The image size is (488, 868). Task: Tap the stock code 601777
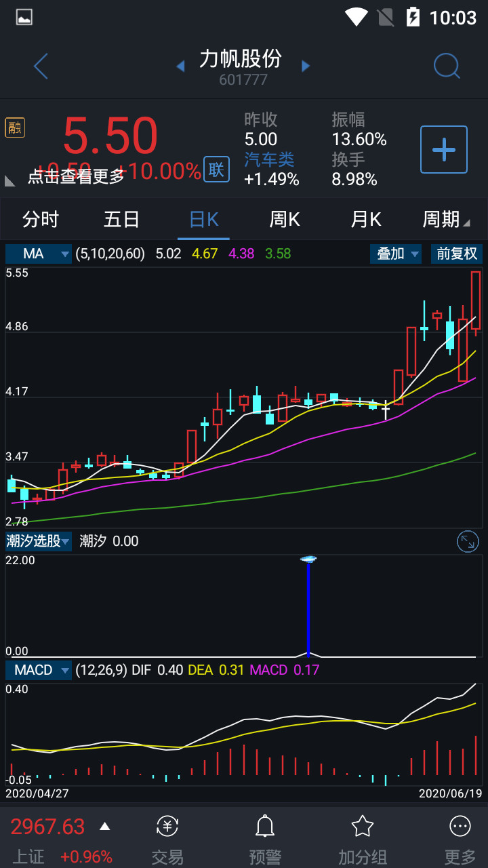pyautogui.click(x=243, y=79)
